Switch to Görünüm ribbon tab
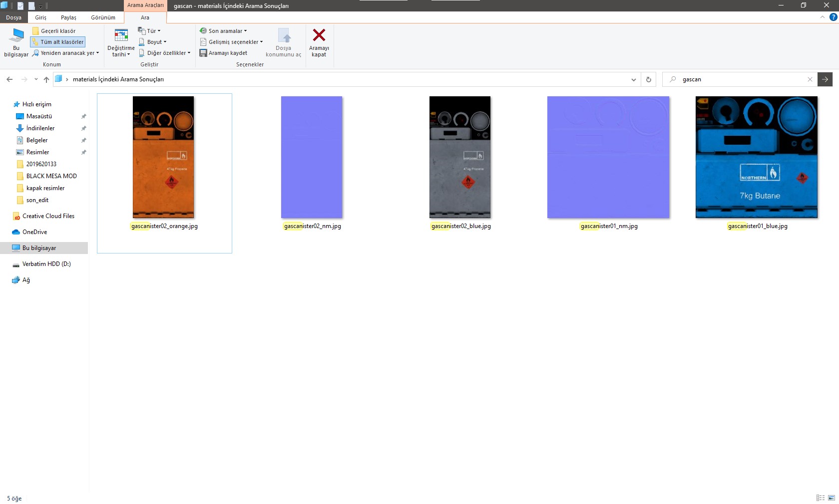This screenshot has width=839, height=504. point(103,17)
